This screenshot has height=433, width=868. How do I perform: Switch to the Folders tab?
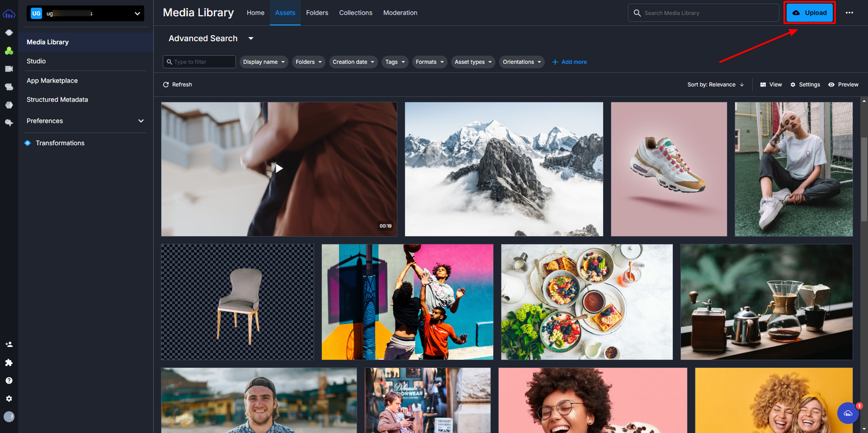[317, 13]
